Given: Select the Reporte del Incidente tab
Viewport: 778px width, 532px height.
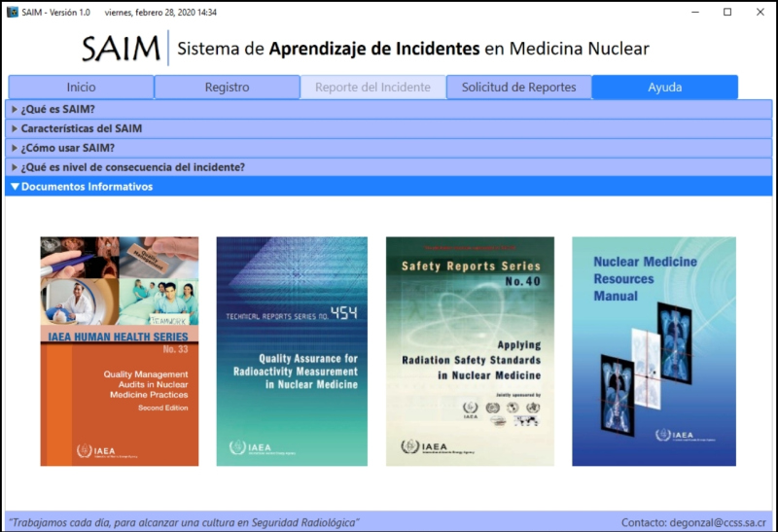Looking at the screenshot, I should (x=372, y=88).
